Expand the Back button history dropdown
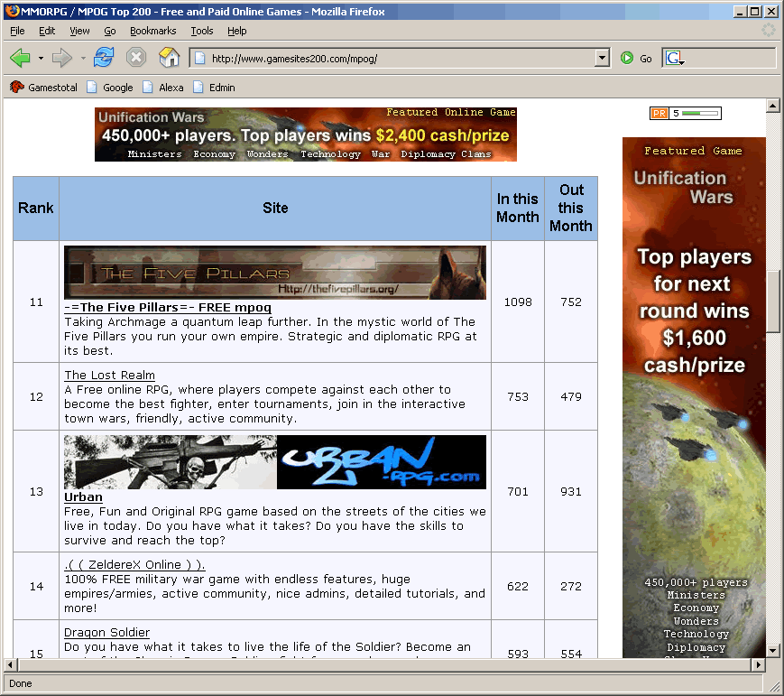The image size is (784, 696). point(41,59)
